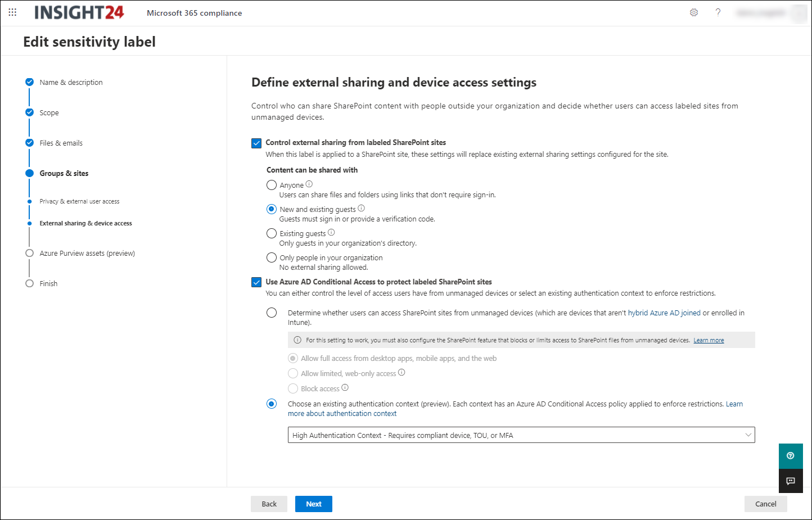This screenshot has height=520, width=812.
Task: Click the Edit sensitivity label heading
Action: coord(89,42)
